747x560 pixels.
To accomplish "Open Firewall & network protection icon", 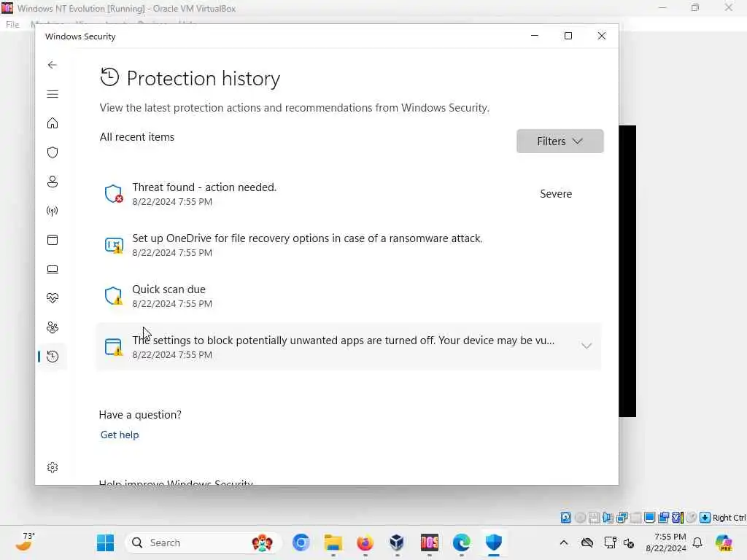I will pos(53,211).
